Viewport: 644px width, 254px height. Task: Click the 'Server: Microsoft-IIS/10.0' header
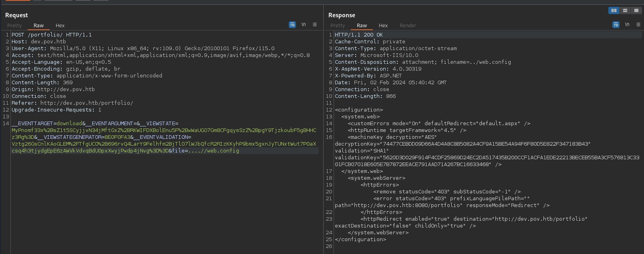pos(376,55)
